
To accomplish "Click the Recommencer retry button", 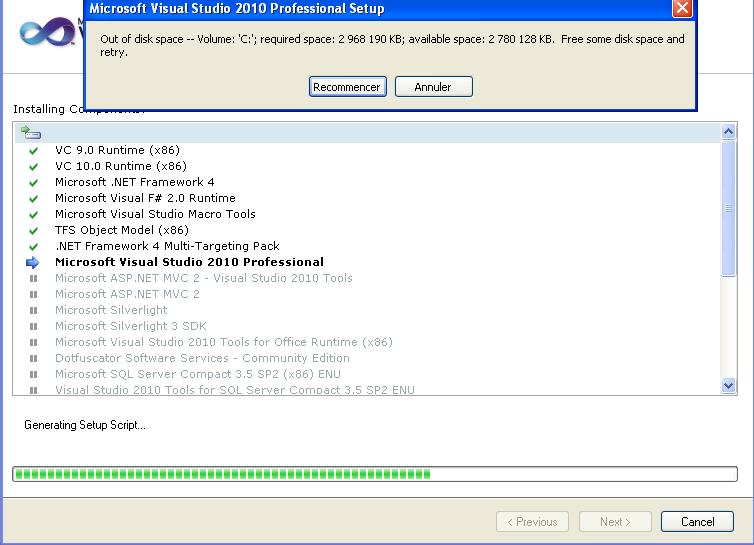I will click(x=346, y=87).
